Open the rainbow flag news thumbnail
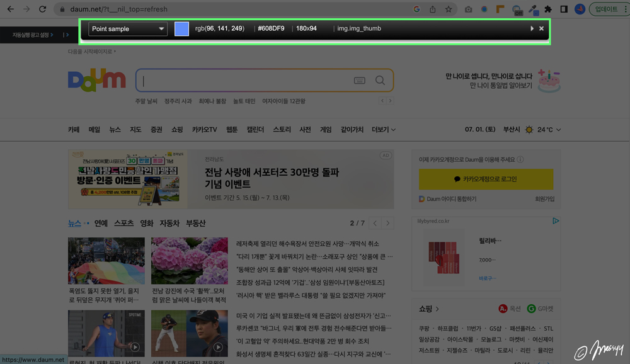The height and width of the screenshot is (364, 630). pos(106,261)
